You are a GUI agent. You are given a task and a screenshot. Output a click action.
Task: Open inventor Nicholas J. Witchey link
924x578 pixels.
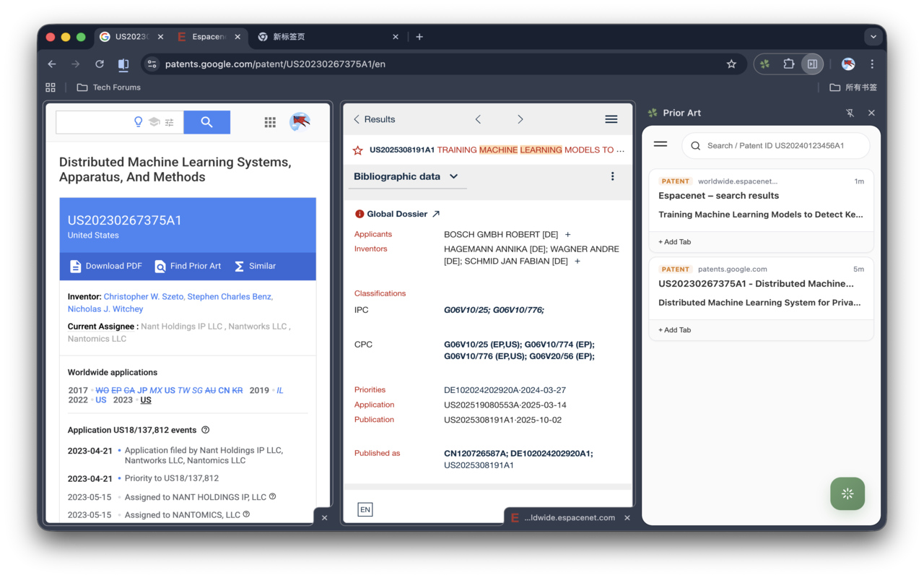click(105, 309)
